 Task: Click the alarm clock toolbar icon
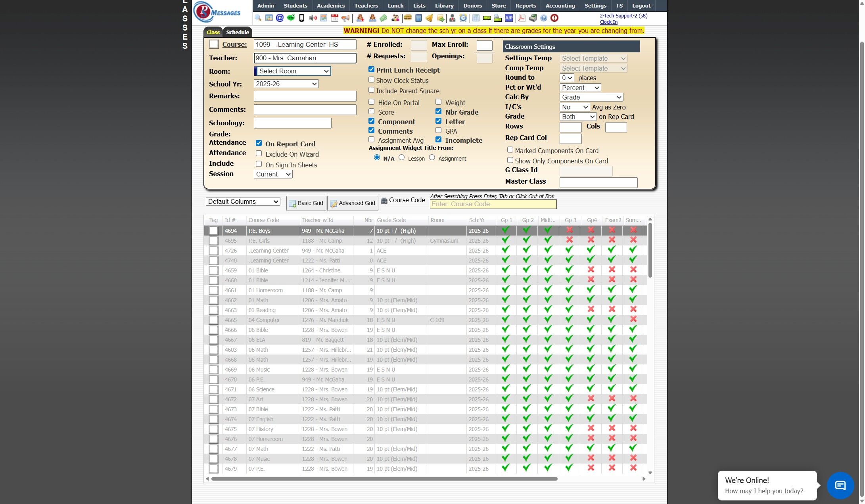point(463,18)
